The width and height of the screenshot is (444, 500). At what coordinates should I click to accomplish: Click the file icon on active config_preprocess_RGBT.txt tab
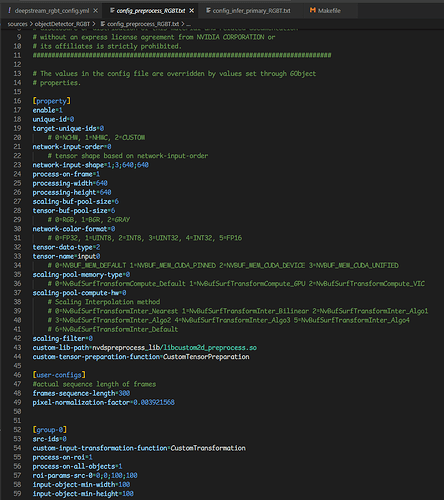(x=112, y=11)
